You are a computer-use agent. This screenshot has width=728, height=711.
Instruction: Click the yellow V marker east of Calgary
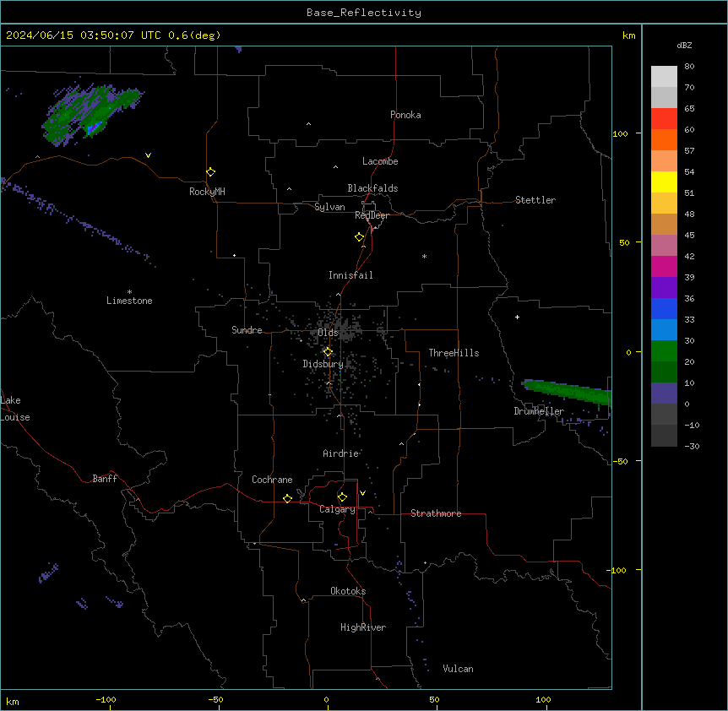pyautogui.click(x=362, y=493)
